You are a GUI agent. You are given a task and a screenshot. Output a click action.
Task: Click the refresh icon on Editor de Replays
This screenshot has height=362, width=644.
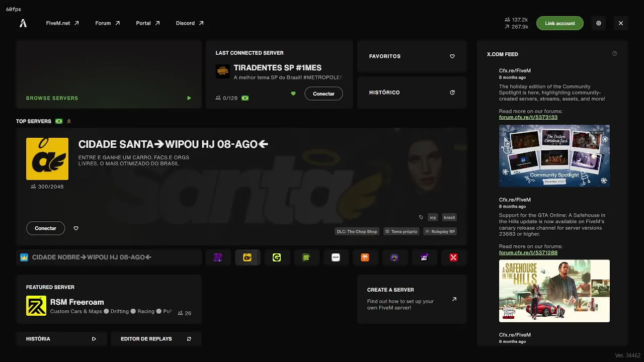click(189, 339)
